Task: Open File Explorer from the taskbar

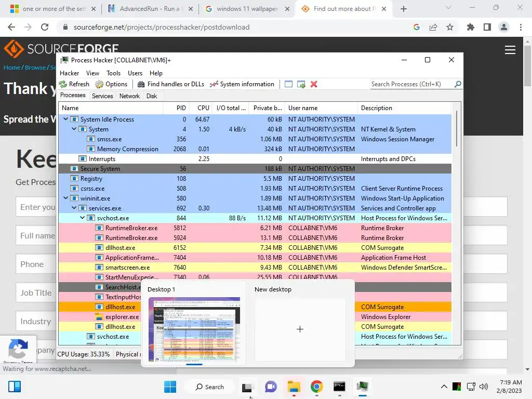Action: (x=294, y=387)
